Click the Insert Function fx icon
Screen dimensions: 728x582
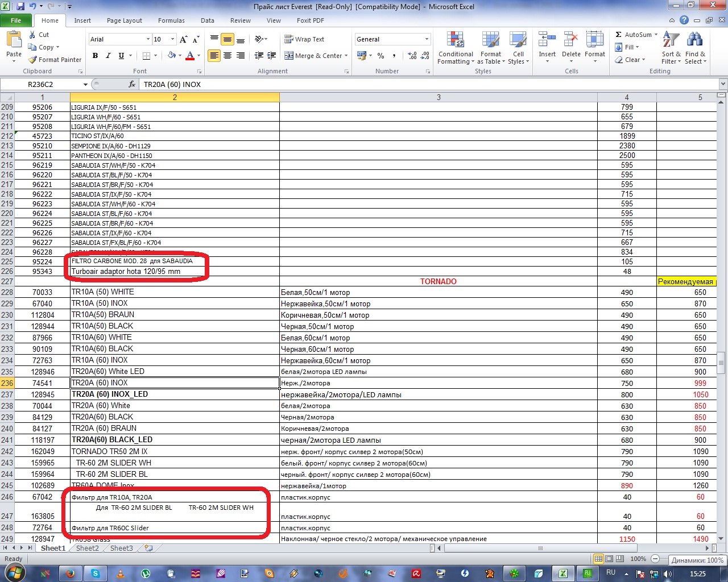pyautogui.click(x=132, y=84)
